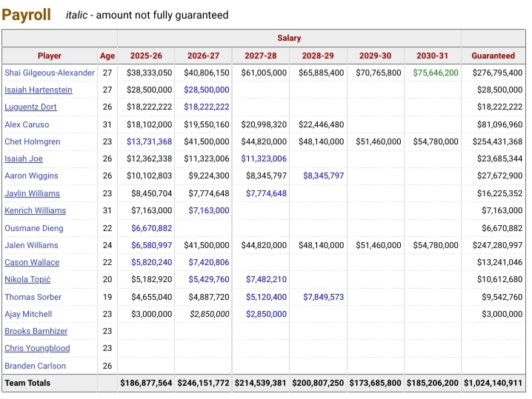532x399 pixels.
Task: Click Jaylin Williams link
Action: [33, 193]
